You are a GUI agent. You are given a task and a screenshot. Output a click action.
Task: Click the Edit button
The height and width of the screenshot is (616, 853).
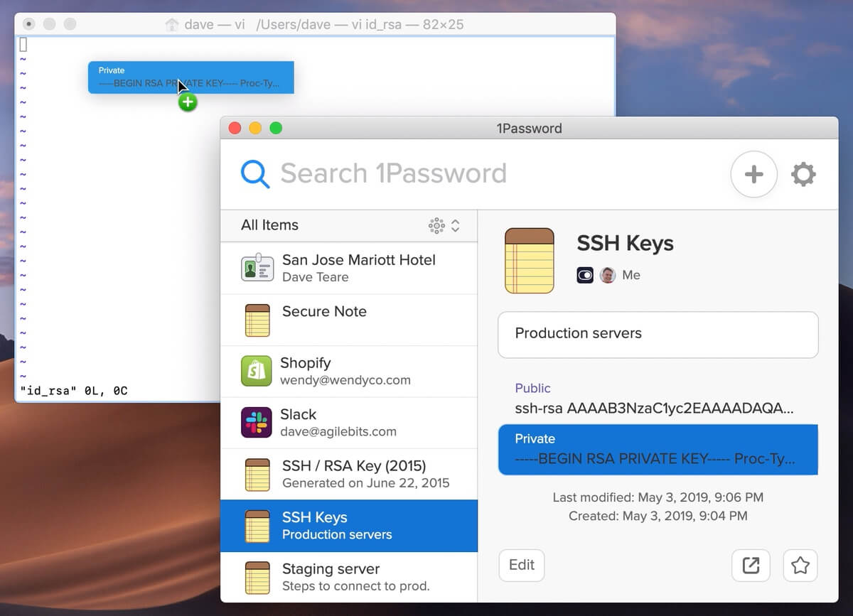pos(521,565)
